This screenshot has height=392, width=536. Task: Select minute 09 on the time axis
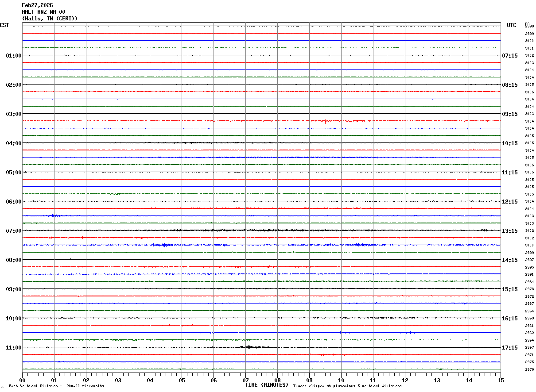pyautogui.click(x=310, y=380)
